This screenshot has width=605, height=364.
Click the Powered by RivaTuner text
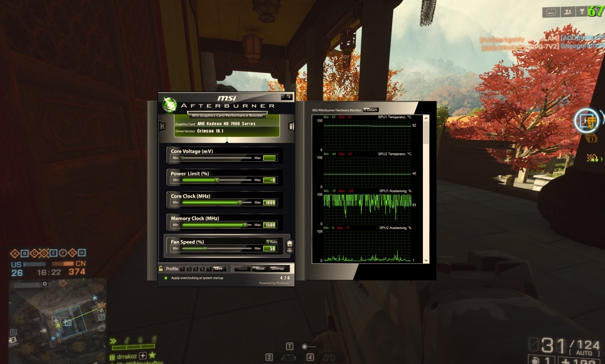[275, 283]
